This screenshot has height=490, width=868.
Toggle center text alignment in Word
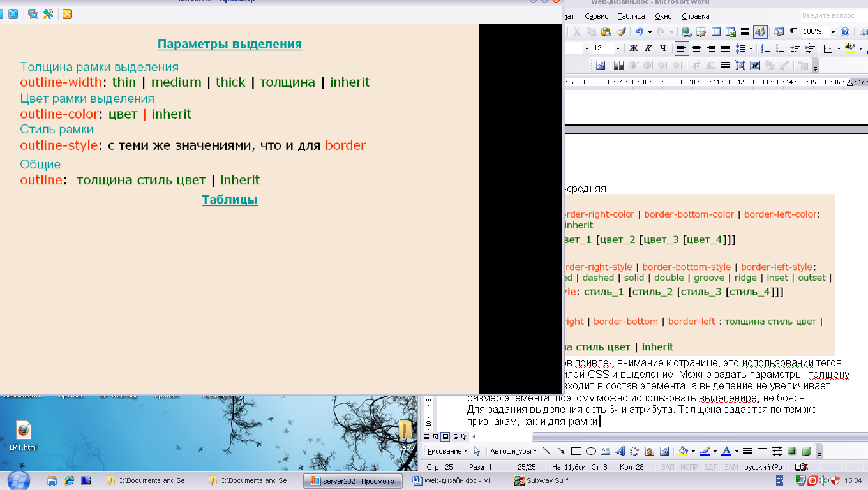[x=696, y=48]
